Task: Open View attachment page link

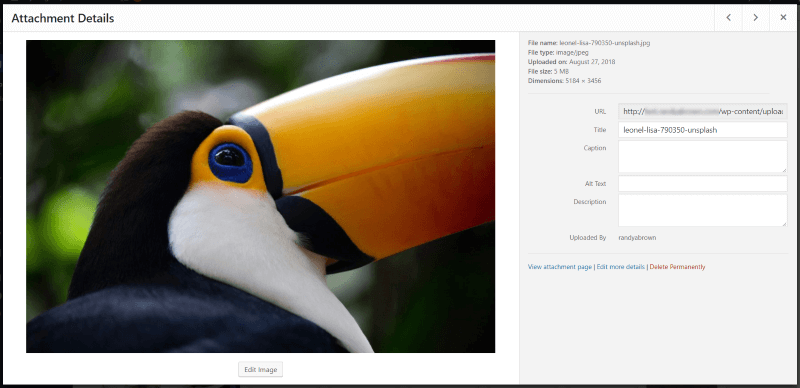Action: [560, 267]
